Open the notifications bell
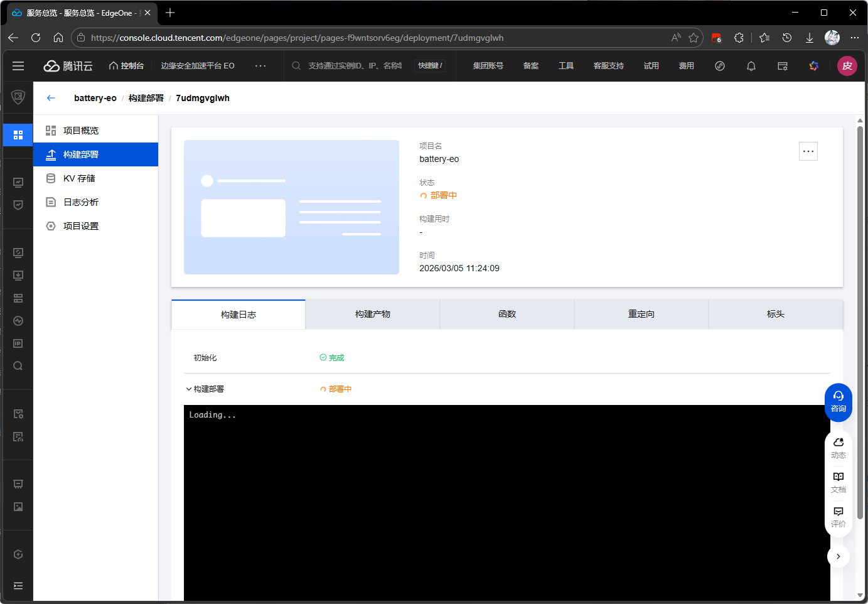This screenshot has height=604, width=868. (751, 66)
